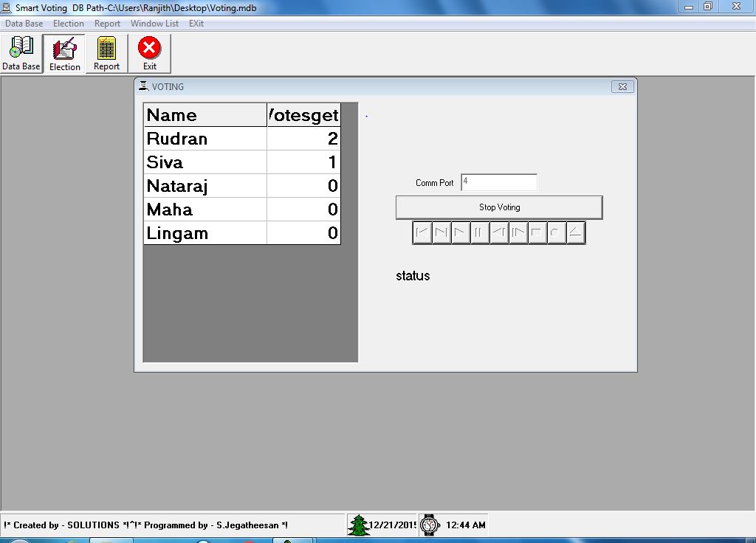Screen dimensions: 756x543
Task: Select the Lingam row name cell
Action: tap(205, 232)
